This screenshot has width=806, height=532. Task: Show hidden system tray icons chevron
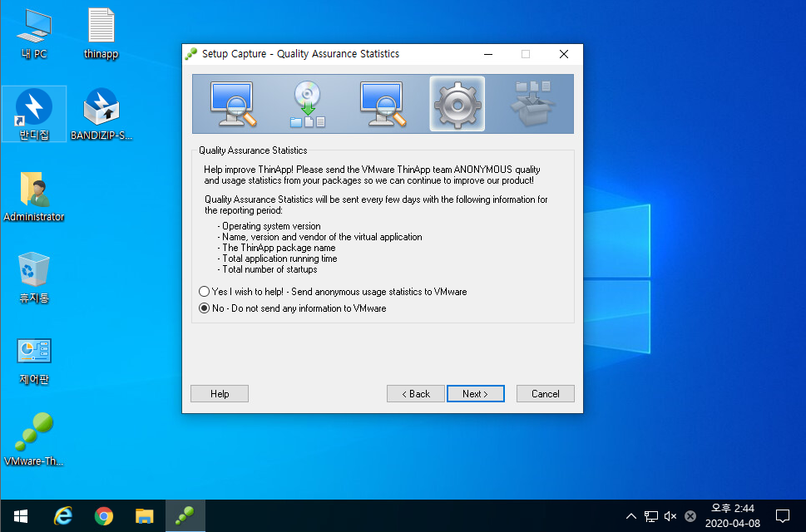pyautogui.click(x=631, y=516)
